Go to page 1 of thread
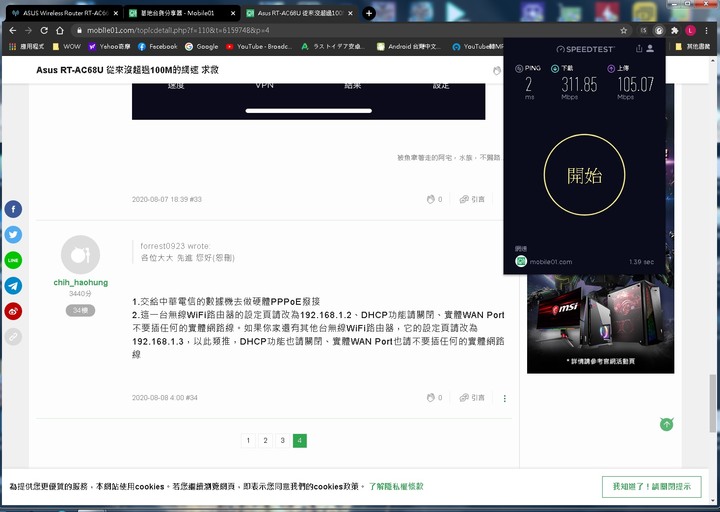 pos(248,440)
